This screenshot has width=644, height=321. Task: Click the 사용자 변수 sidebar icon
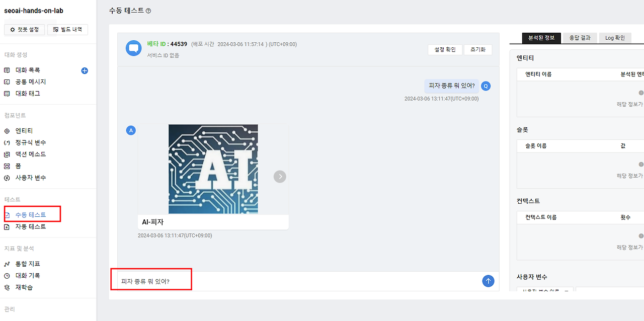click(x=7, y=178)
